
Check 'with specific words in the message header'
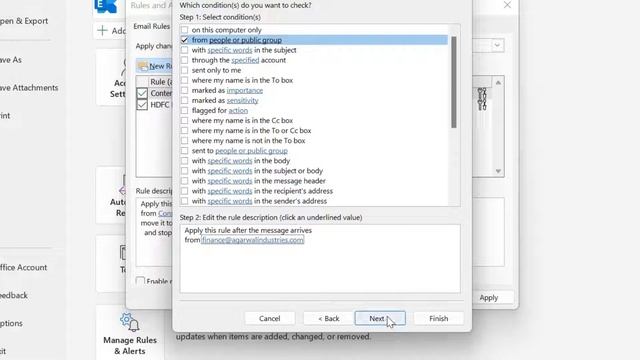184,181
